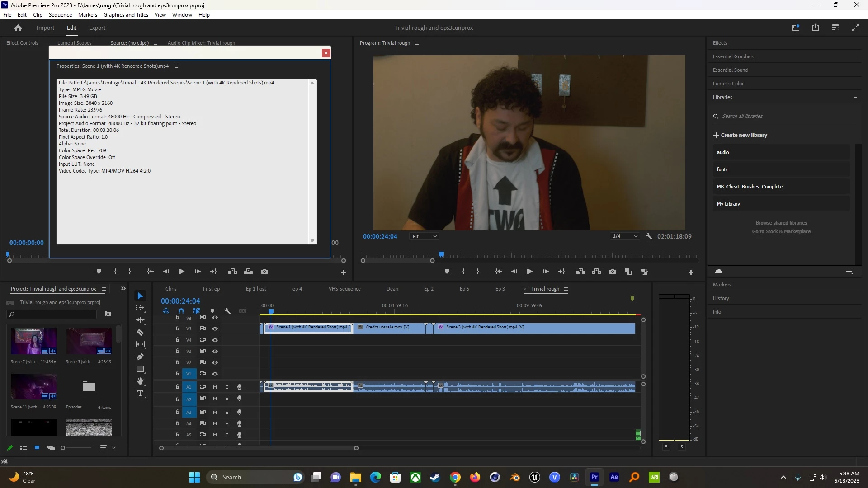Toggle Snap in Timeline magnet icon
868x488 pixels.
coord(181,311)
